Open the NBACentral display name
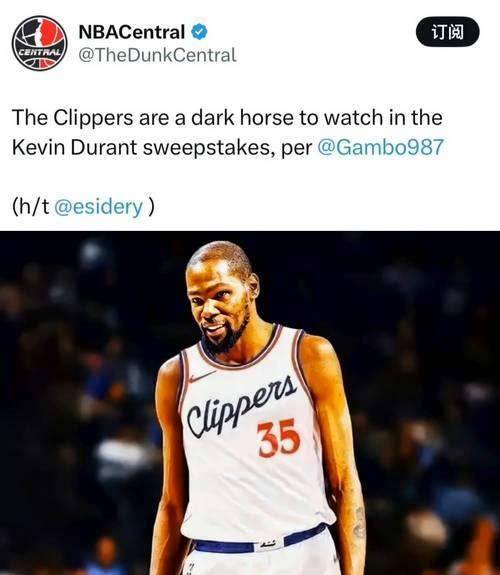 [131, 32]
